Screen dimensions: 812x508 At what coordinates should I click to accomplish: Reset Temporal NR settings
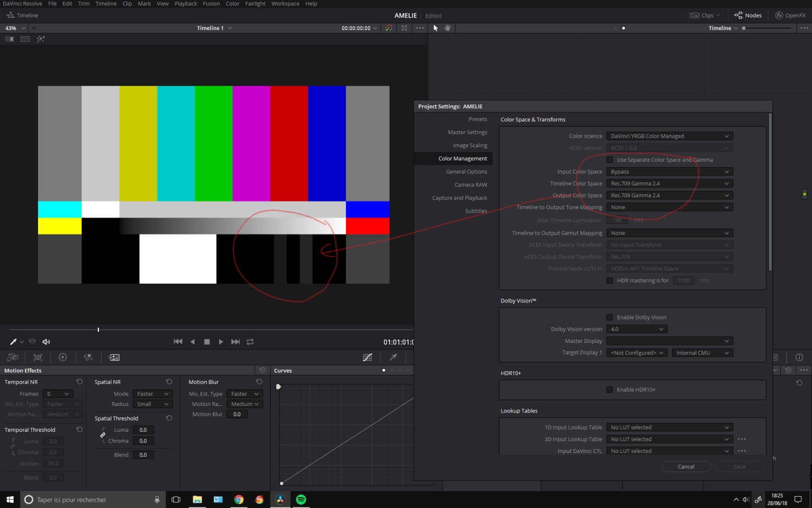[79, 382]
